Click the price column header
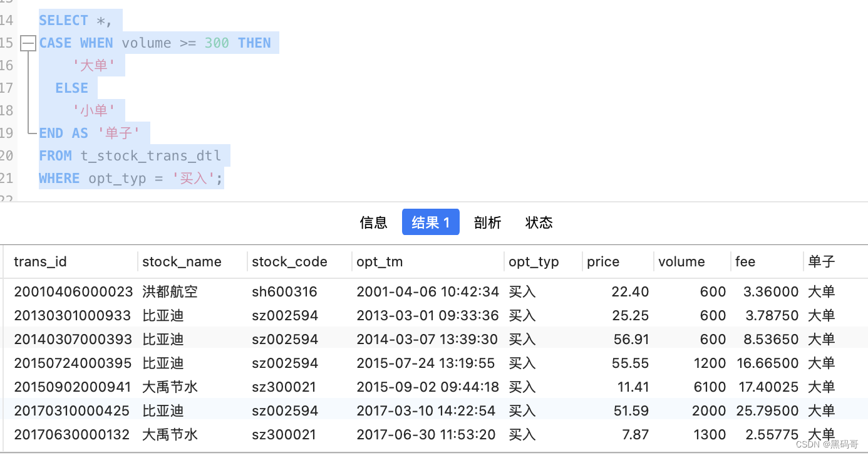Image resolution: width=868 pixels, height=455 pixels. tap(603, 262)
